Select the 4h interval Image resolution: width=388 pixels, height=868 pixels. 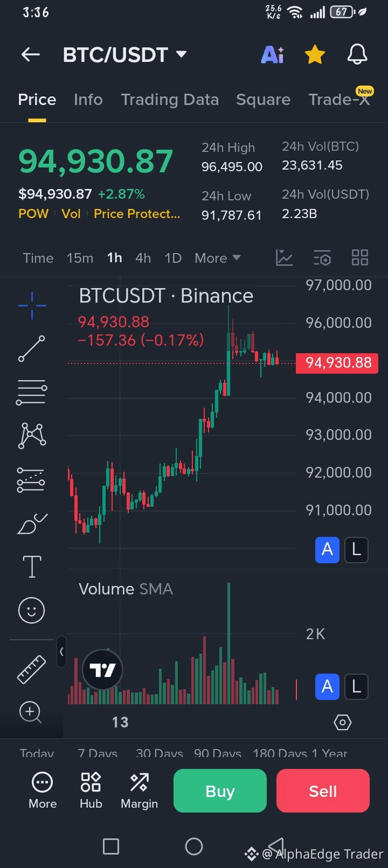pos(143,258)
